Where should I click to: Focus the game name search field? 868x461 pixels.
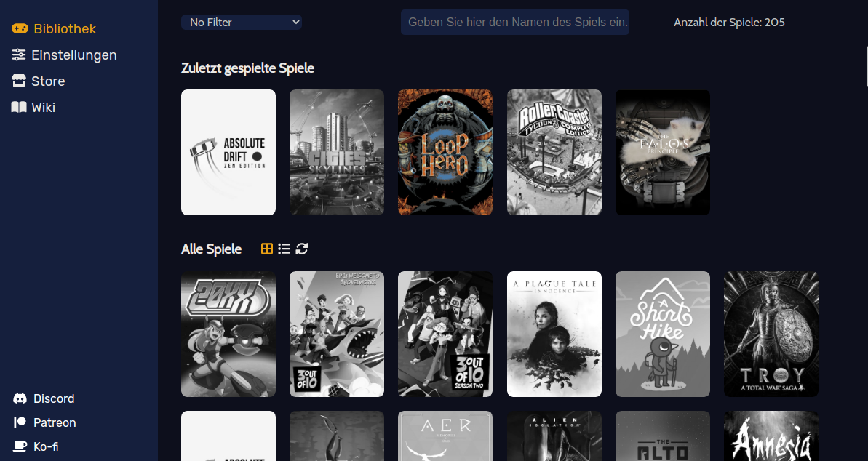click(x=515, y=22)
